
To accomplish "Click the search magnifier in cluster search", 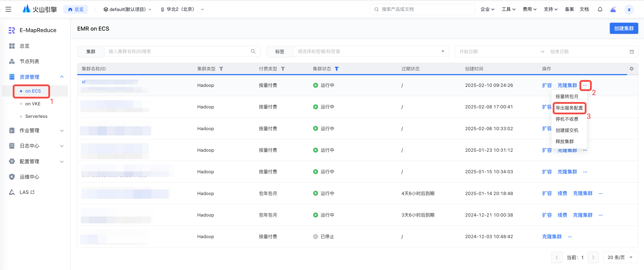I will tap(253, 51).
